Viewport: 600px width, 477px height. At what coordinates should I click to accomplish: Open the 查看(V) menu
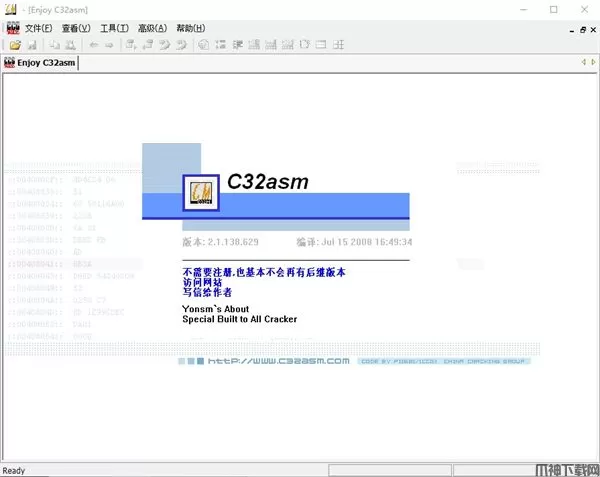point(76,28)
